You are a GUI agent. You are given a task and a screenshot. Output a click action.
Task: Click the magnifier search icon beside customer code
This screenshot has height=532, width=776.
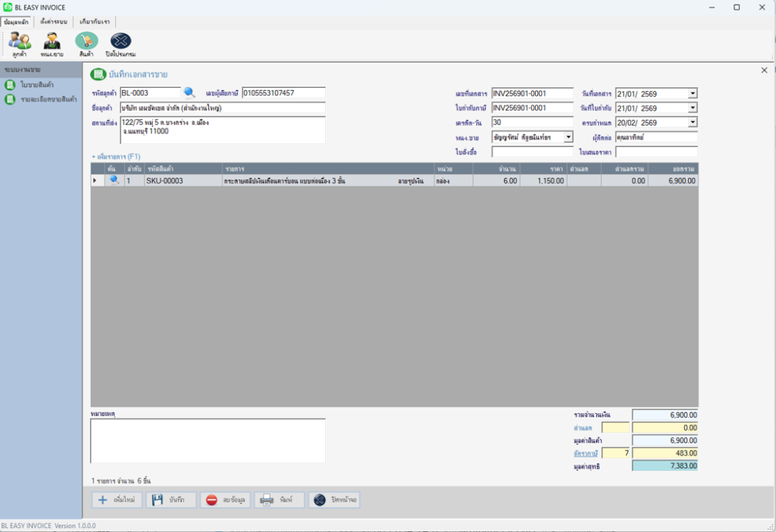pyautogui.click(x=189, y=93)
